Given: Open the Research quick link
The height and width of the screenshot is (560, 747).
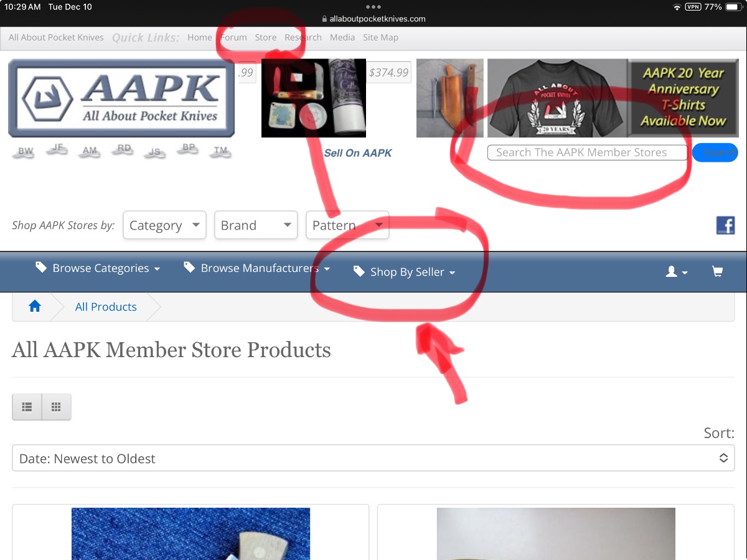Looking at the screenshot, I should point(303,37).
